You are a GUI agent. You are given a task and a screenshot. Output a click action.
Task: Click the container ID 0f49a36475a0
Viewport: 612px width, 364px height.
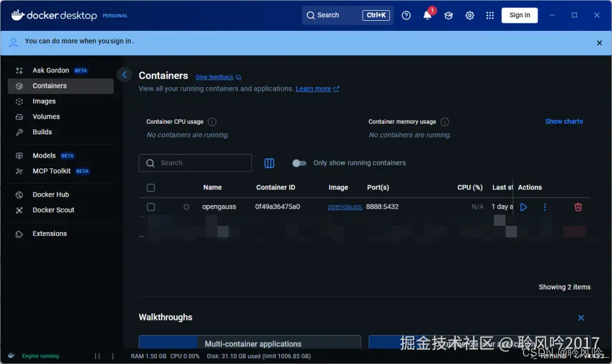[277, 207]
